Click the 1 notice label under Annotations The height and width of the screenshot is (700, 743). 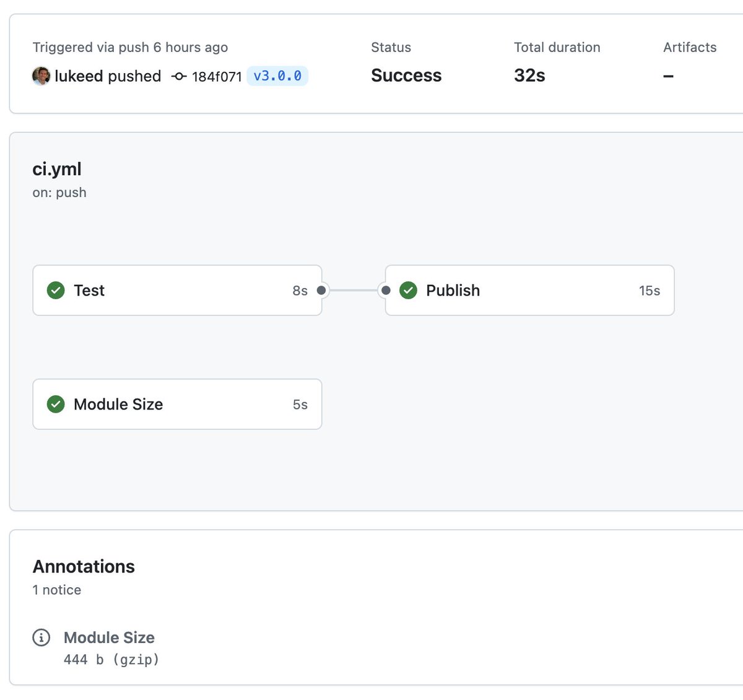[x=56, y=590]
